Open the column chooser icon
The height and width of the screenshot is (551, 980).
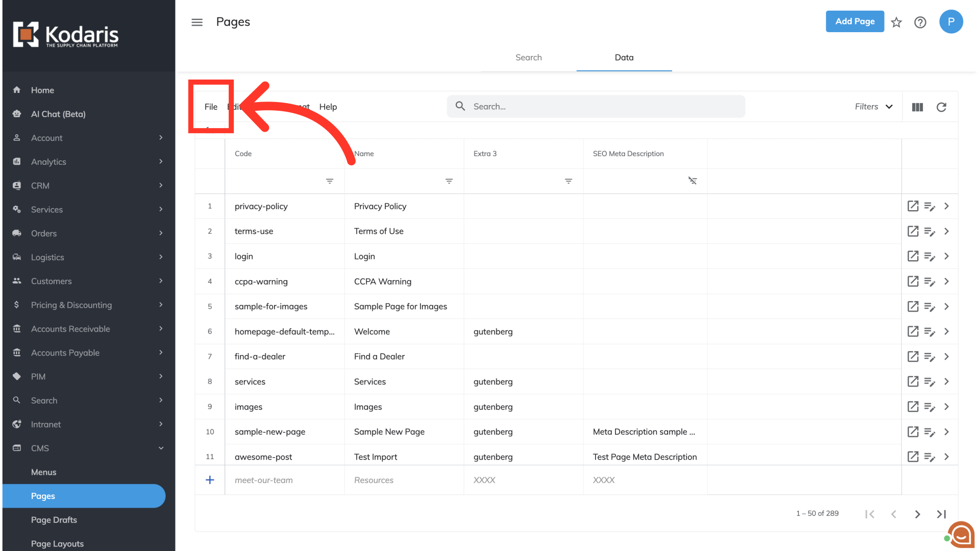(917, 107)
